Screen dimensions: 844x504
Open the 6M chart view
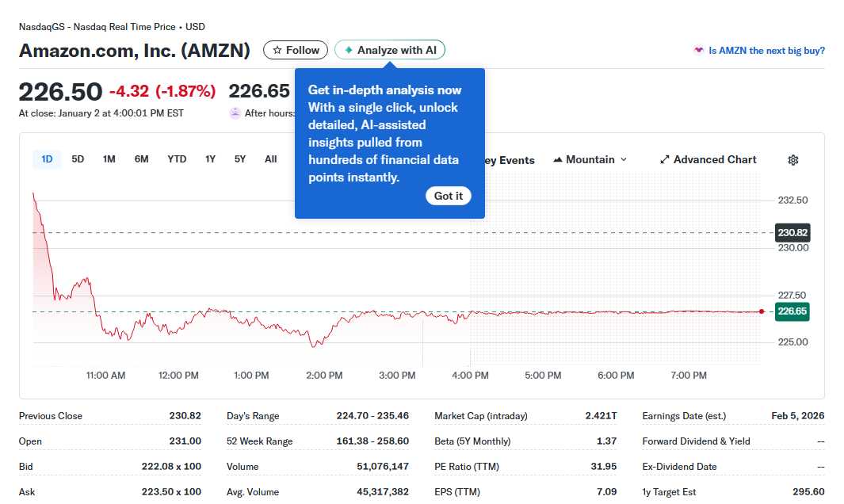141,158
